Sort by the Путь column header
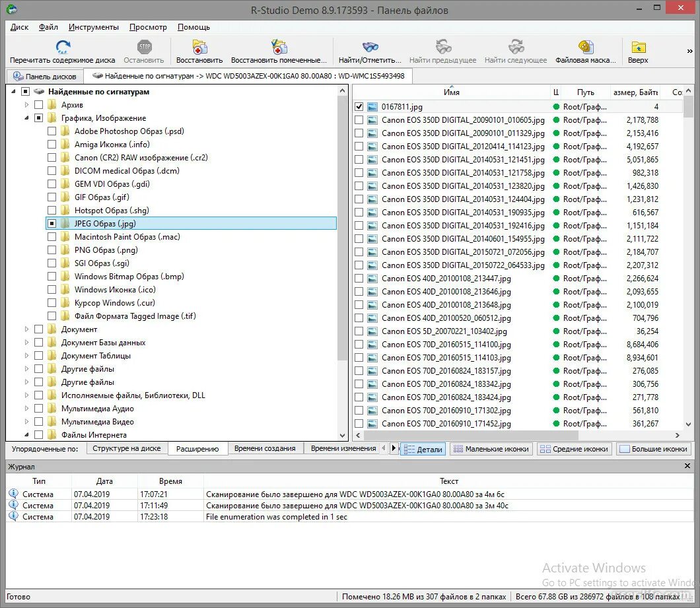Viewport: 700px width, 608px height. tap(585, 92)
